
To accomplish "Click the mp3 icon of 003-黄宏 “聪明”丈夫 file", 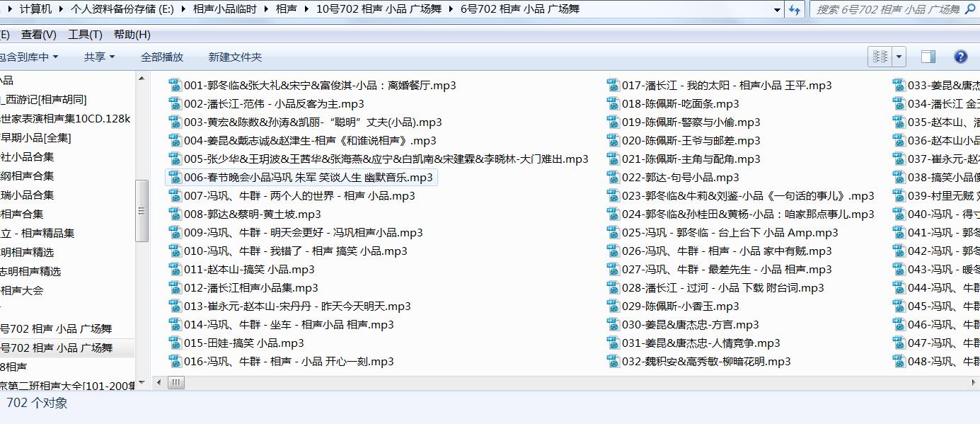I will pyautogui.click(x=175, y=122).
